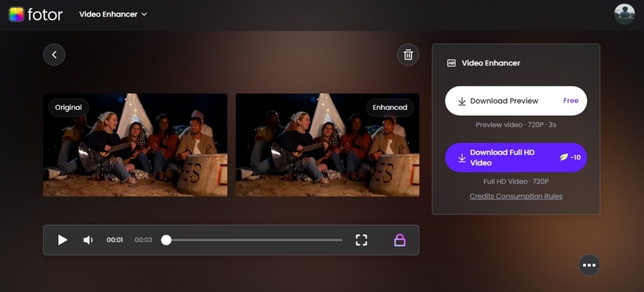Image resolution: width=644 pixels, height=292 pixels.
Task: Click the HD icon beside Video Enhancer
Action: (x=451, y=63)
